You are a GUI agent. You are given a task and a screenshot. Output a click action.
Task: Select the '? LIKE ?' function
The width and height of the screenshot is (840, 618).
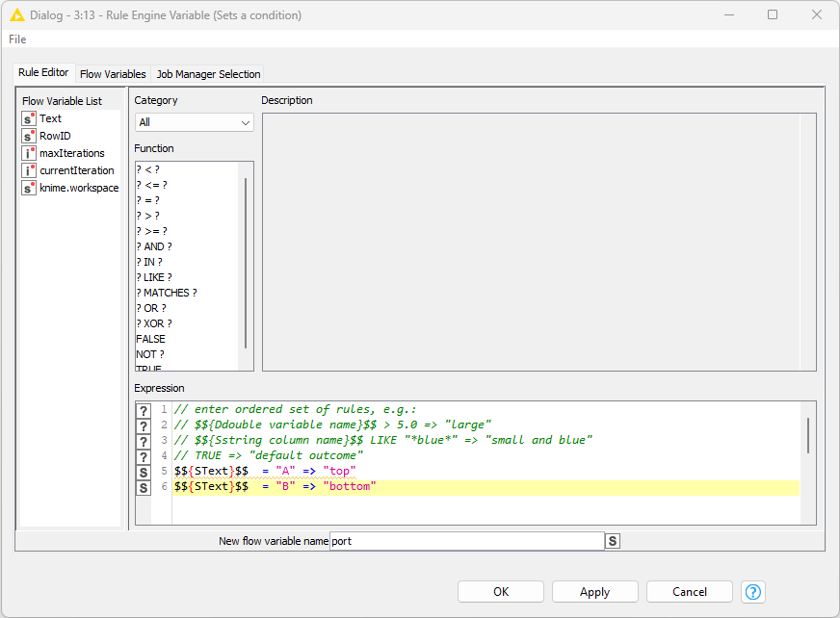click(x=154, y=277)
